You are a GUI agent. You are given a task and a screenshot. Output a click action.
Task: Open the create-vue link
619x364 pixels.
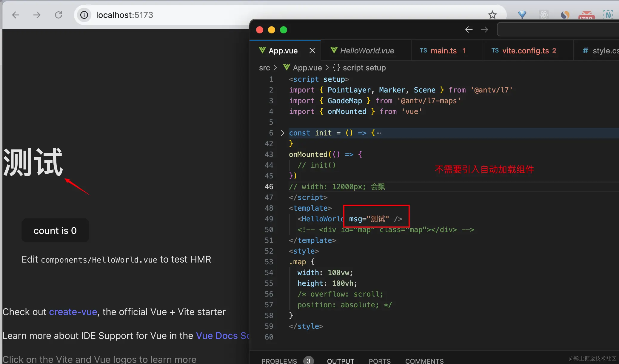73,312
